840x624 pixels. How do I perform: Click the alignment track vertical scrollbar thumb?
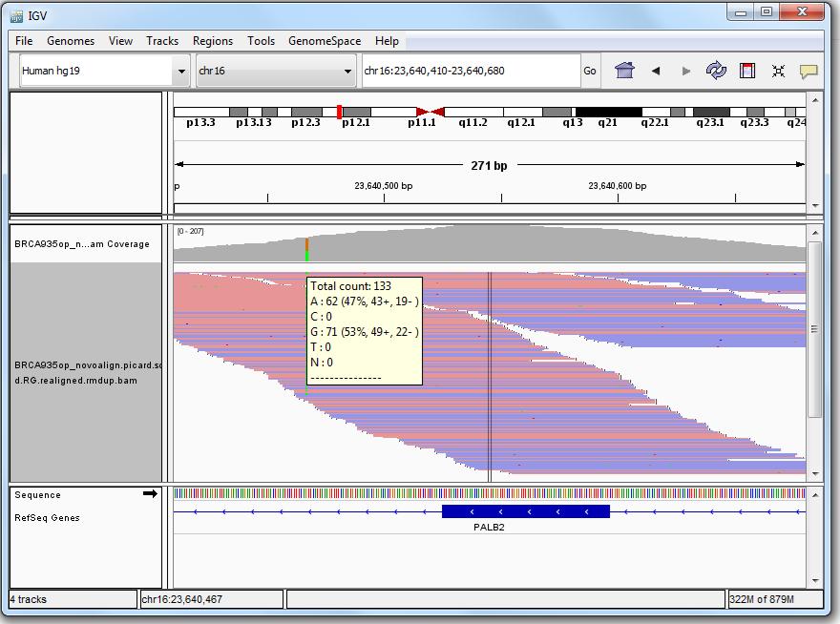click(x=814, y=329)
